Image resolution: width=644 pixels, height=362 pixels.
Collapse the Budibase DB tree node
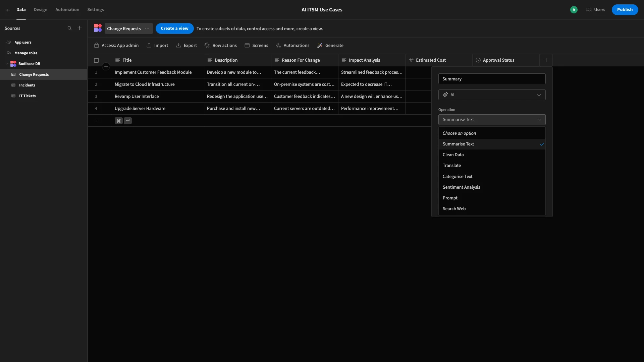click(x=7, y=64)
